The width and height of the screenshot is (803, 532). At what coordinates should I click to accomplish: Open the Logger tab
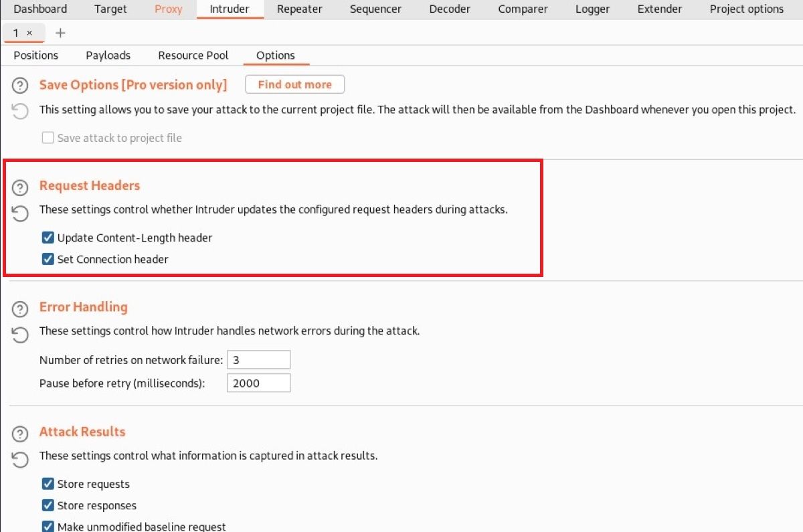[x=592, y=9]
